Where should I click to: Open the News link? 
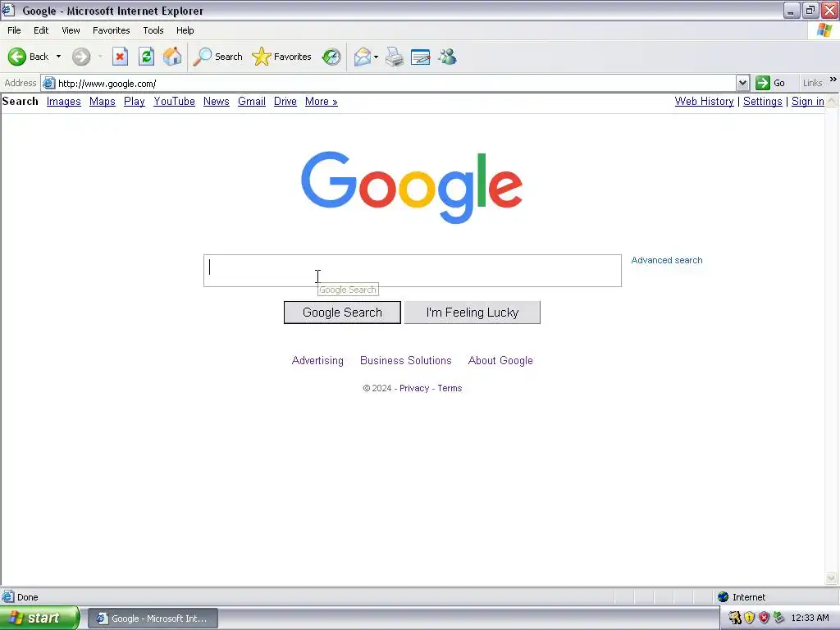coord(217,101)
